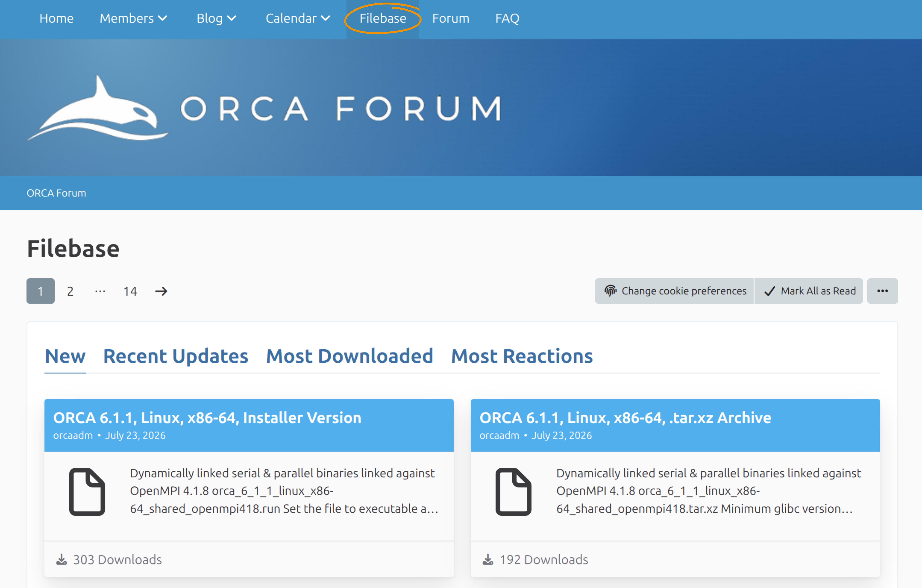Go to the Forum navigation item
Image resolution: width=922 pixels, height=588 pixels.
pyautogui.click(x=451, y=18)
